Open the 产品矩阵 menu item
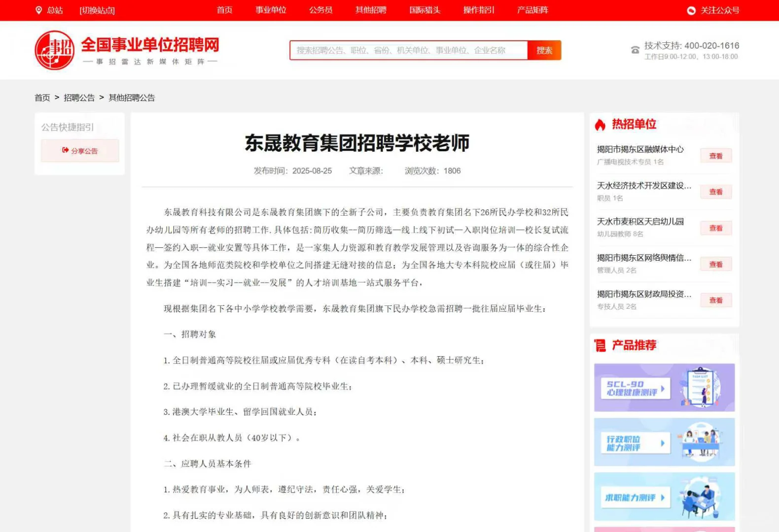The height and width of the screenshot is (532, 779). coord(532,10)
